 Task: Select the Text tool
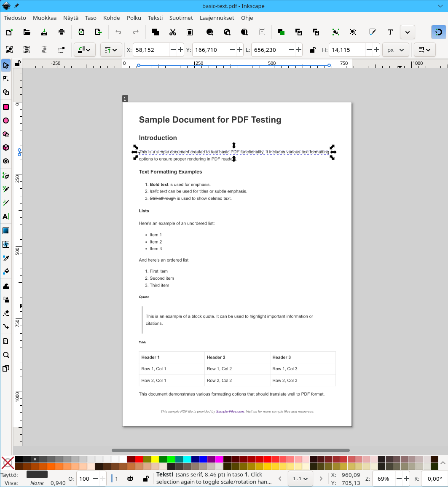click(x=6, y=216)
